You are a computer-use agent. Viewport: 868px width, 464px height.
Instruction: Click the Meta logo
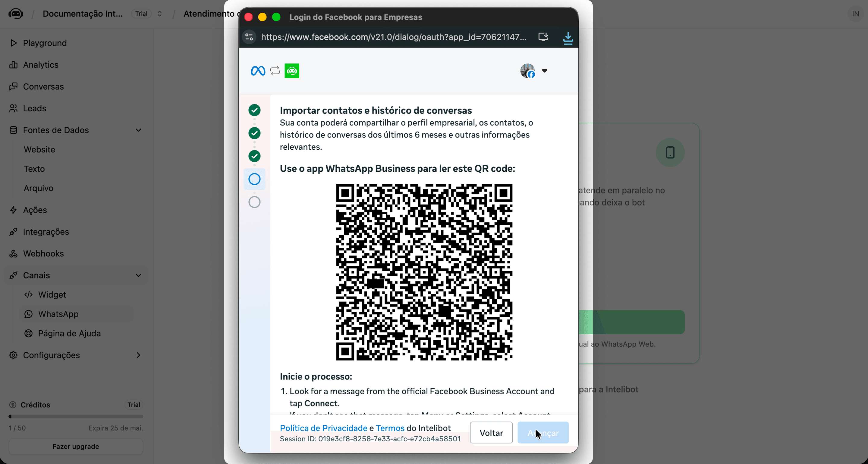pos(258,71)
